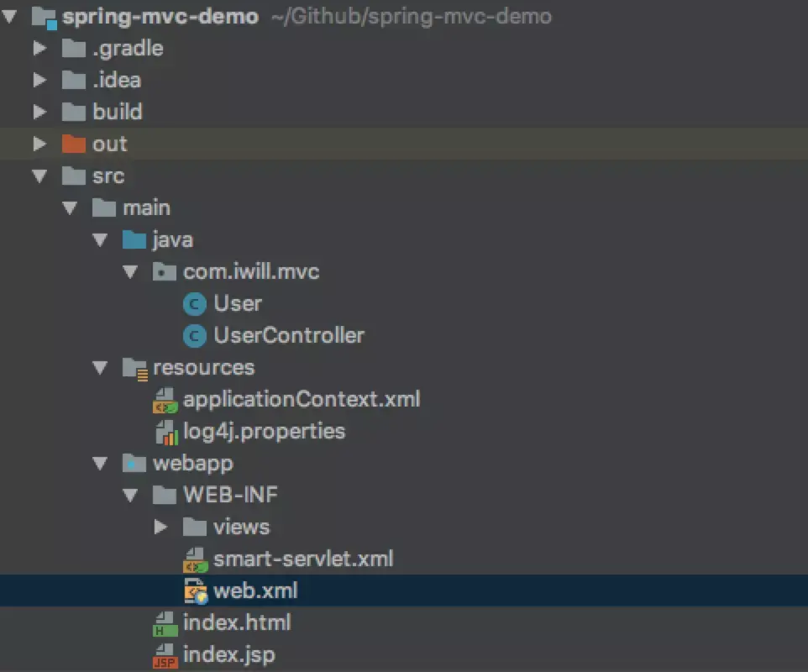Select the main folder name
Image resolution: width=808 pixels, height=672 pixels.
(146, 208)
